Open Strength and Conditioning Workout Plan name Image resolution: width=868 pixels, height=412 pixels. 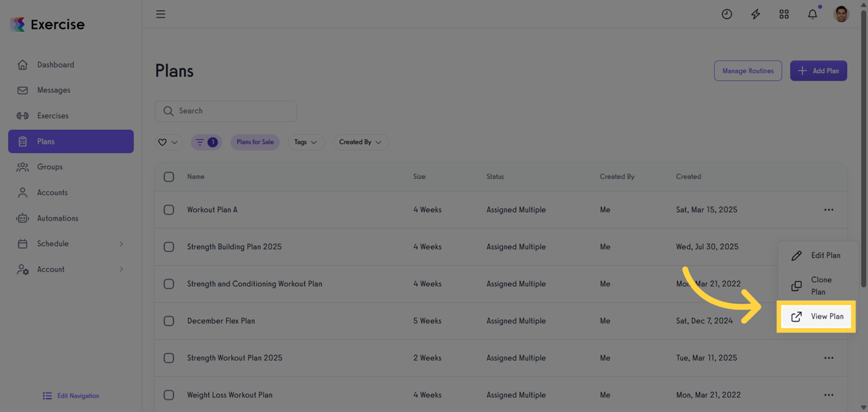click(255, 284)
